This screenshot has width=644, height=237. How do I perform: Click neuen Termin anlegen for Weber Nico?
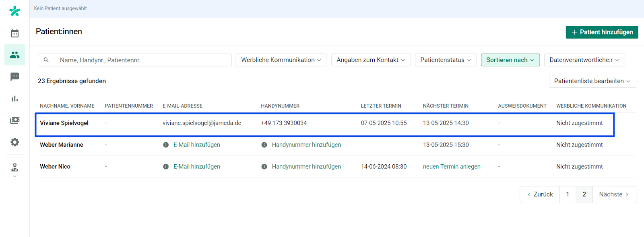tap(452, 166)
